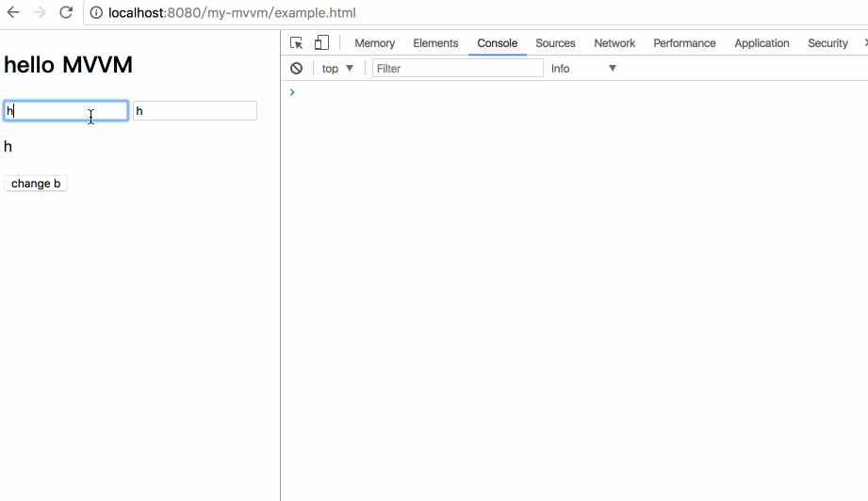Click the second text input containing h
This screenshot has height=501, width=868.
tap(195, 110)
